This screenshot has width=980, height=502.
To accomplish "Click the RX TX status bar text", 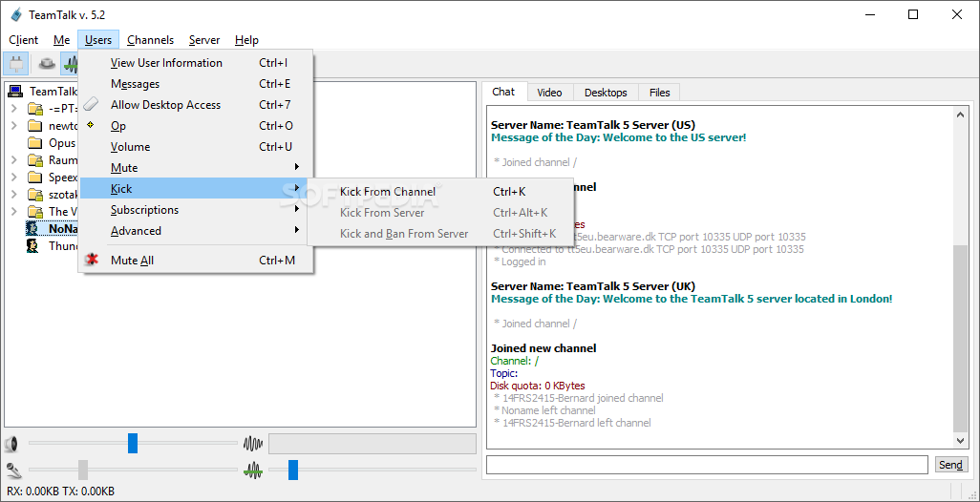I will [61, 491].
